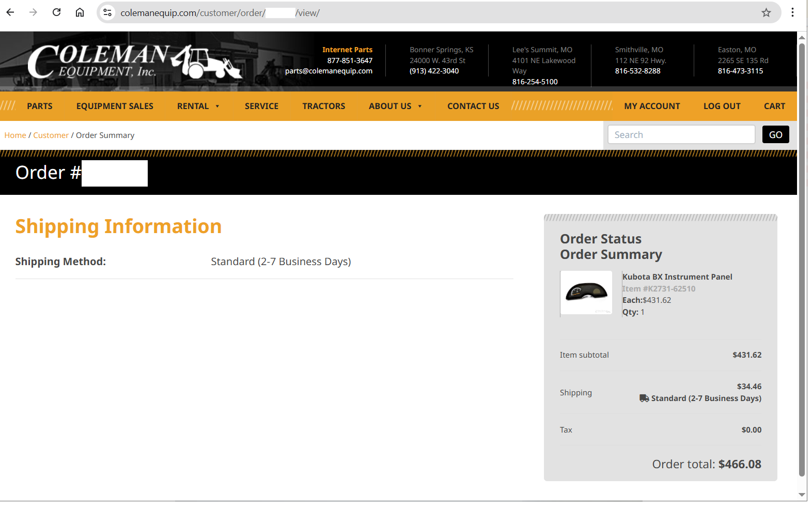Click the Bonner Springs, KS location name
The width and height of the screenshot is (812, 507).
pyautogui.click(x=442, y=50)
